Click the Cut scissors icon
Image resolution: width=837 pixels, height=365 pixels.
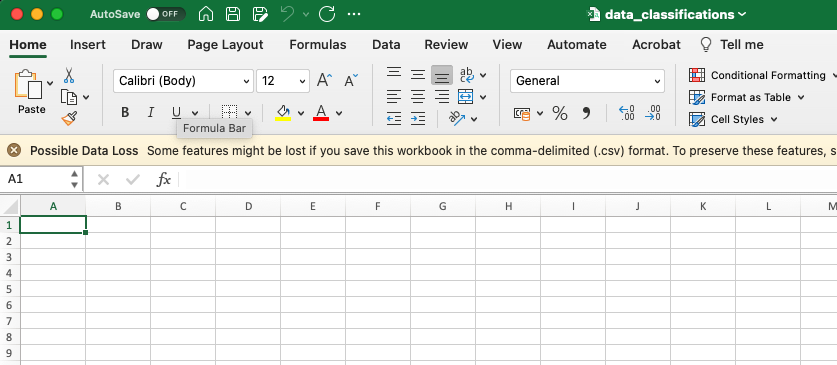[x=69, y=75]
